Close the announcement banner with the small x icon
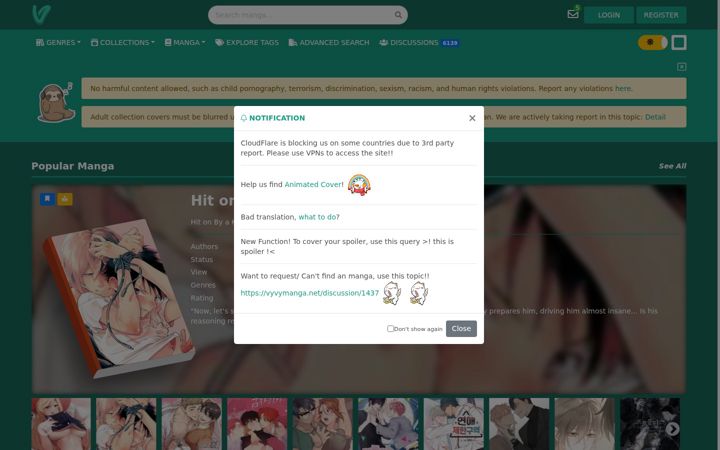This screenshot has height=450, width=720. click(x=681, y=67)
